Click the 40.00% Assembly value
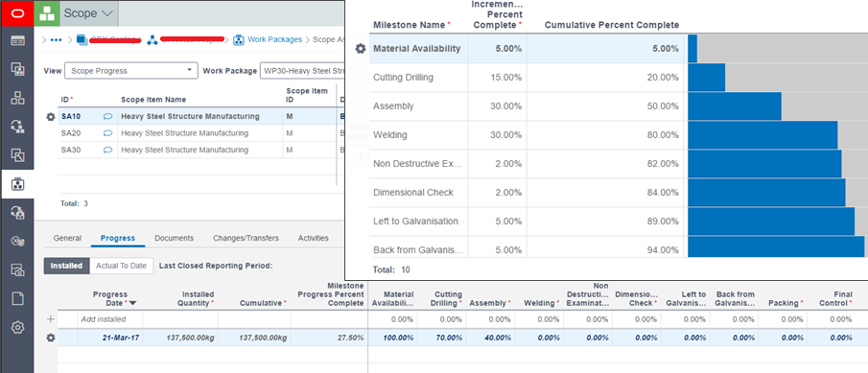 tap(498, 338)
